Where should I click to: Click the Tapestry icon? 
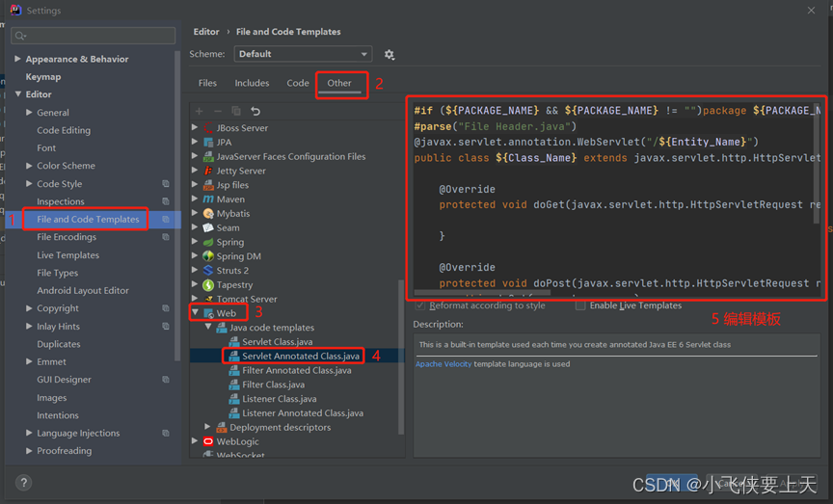pyautogui.click(x=208, y=284)
